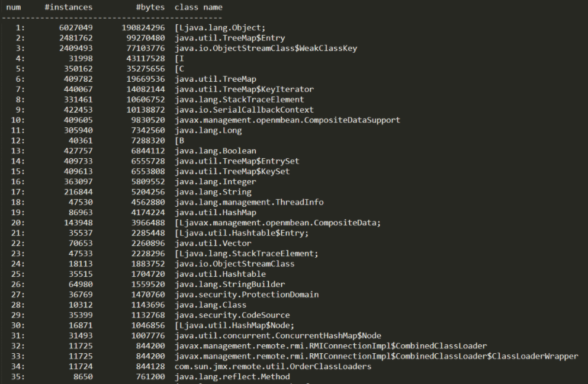The width and height of the screenshot is (588, 384).
Task: Click the java.util.TreeMap$Entry class name
Action: point(230,39)
